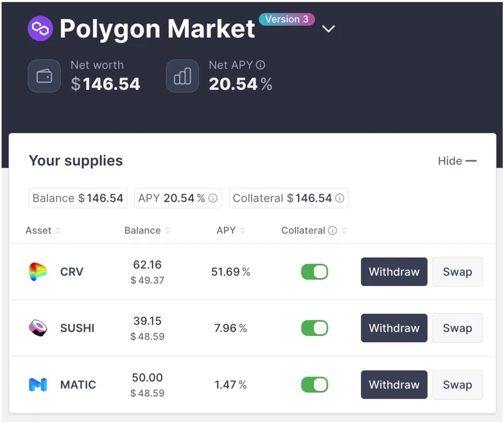
Task: Click the Polygon network logo icon
Action: 40,29
